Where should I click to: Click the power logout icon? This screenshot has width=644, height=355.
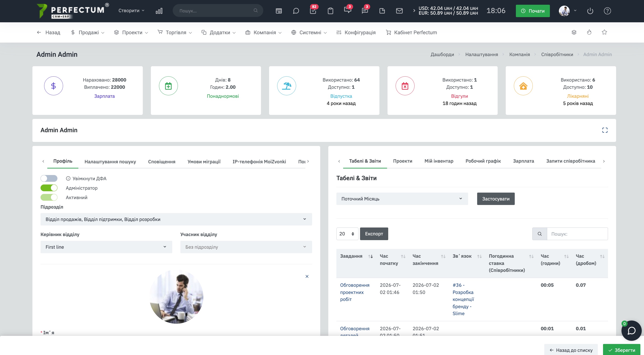[590, 11]
